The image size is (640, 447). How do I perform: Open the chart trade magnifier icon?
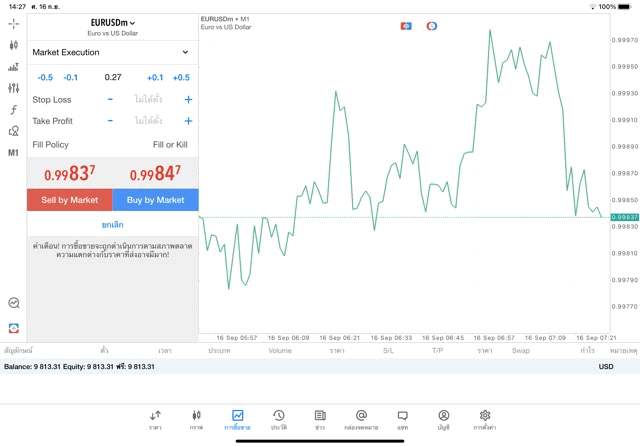[13, 303]
